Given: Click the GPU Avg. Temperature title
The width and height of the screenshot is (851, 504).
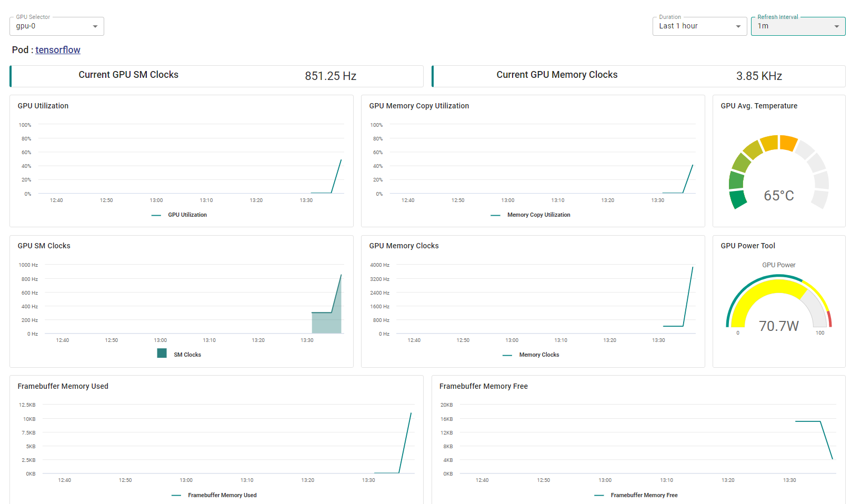Looking at the screenshot, I should pyautogui.click(x=759, y=106).
